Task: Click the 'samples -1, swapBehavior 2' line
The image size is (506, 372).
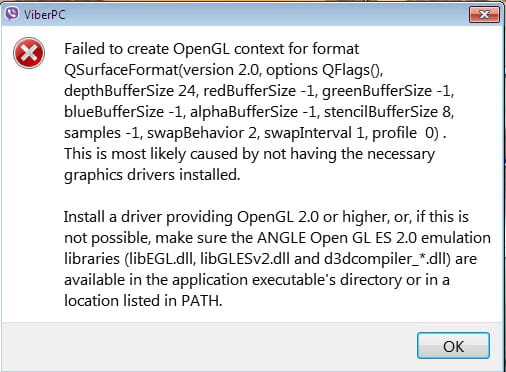Action: pyautogui.click(x=255, y=133)
